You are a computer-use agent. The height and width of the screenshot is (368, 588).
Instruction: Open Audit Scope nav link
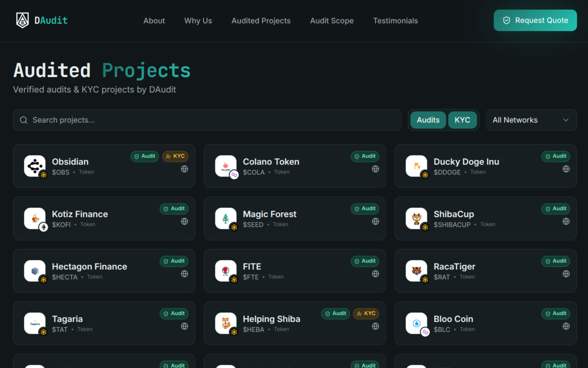(x=332, y=21)
